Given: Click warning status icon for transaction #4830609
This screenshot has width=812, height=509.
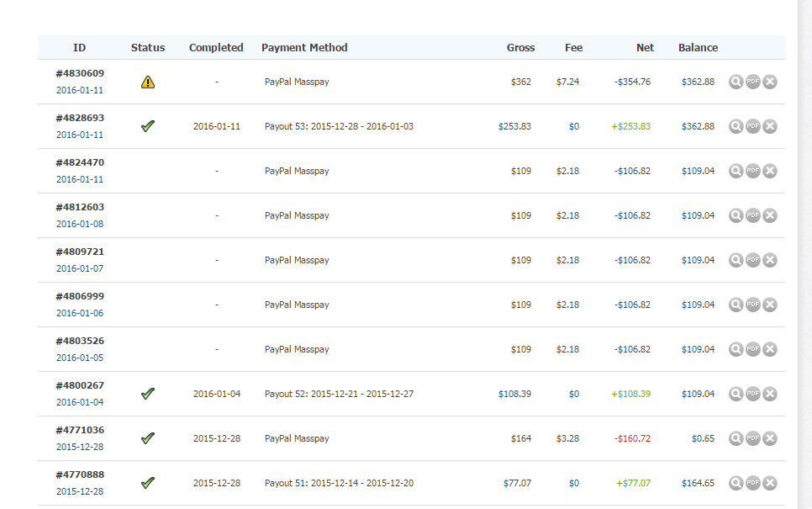Looking at the screenshot, I should coord(148,82).
